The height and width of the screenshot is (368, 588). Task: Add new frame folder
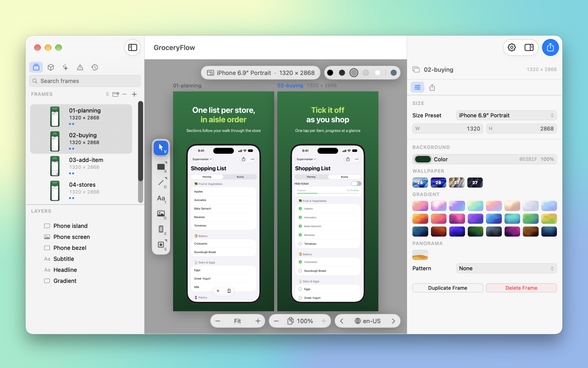tap(116, 94)
